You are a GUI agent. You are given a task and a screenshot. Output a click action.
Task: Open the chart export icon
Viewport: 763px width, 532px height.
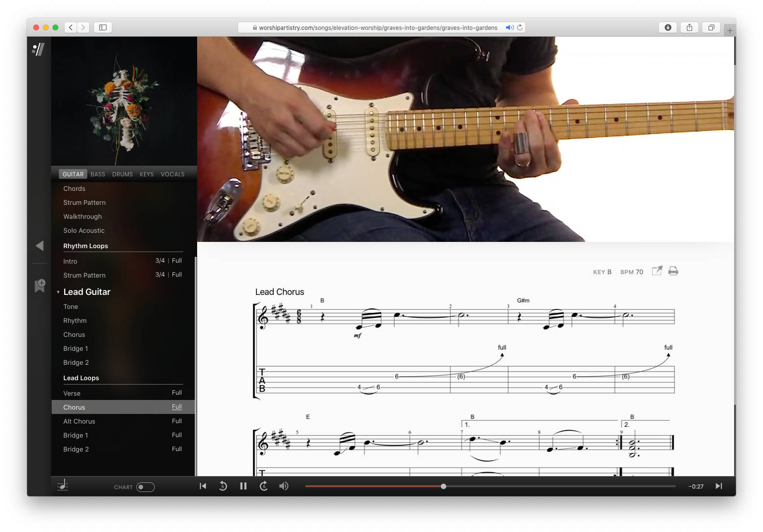657,271
